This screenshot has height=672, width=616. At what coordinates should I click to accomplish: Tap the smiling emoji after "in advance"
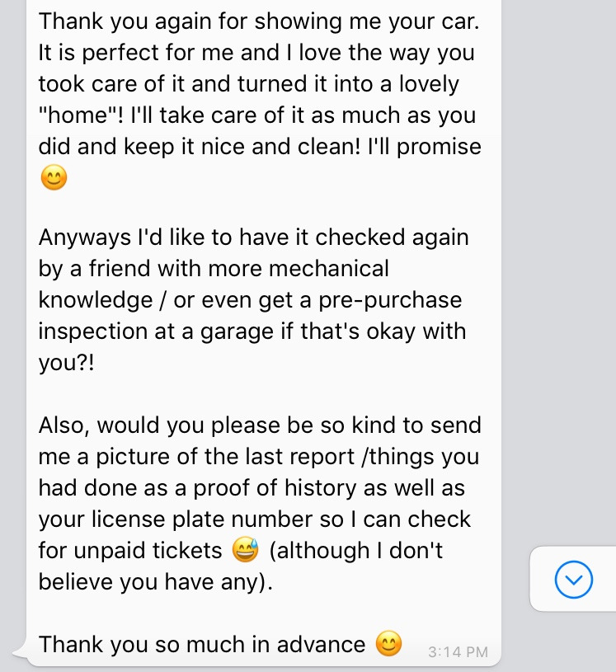point(388,644)
